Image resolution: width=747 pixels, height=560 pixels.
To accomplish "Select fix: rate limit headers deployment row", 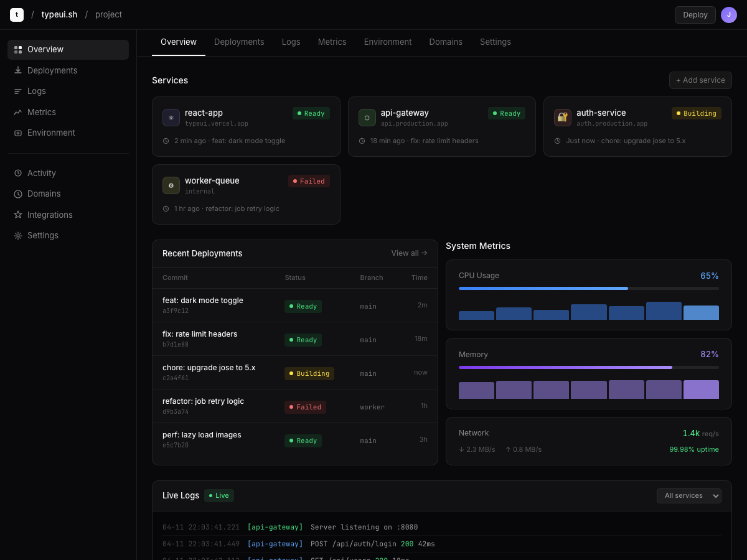I will pyautogui.click(x=295, y=339).
